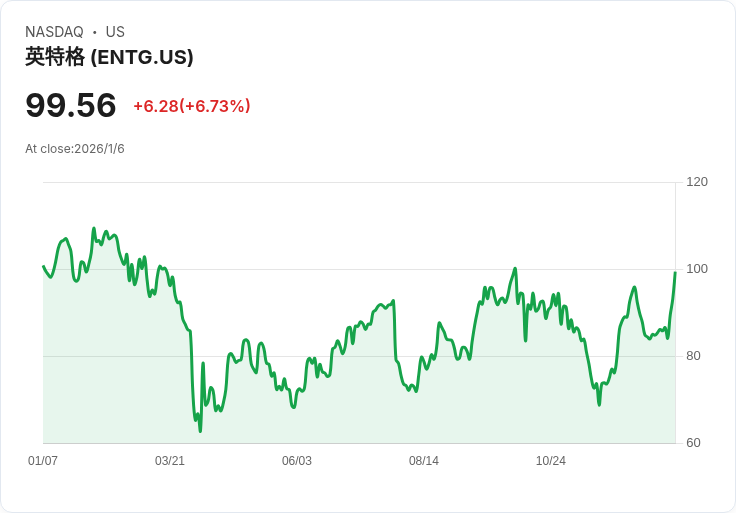Click the 06/03 date axis label
This screenshot has width=736, height=513.
[297, 461]
